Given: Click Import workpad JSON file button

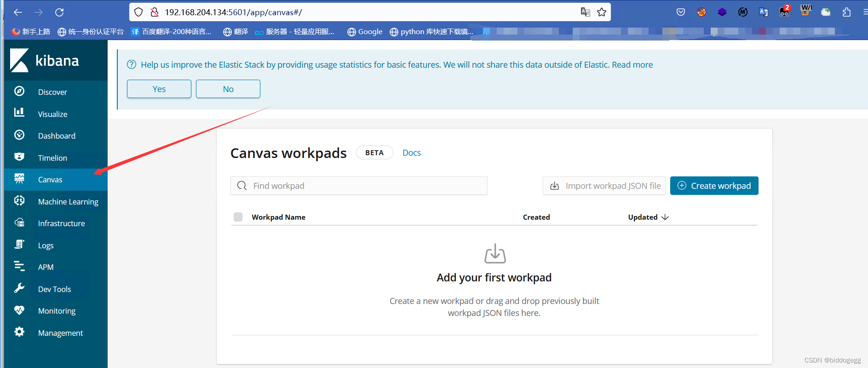Looking at the screenshot, I should pos(604,186).
